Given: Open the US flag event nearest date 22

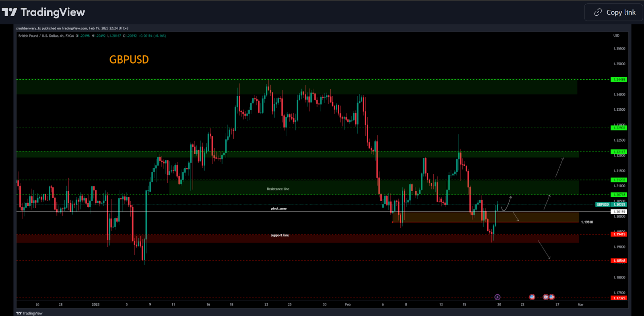Looking at the screenshot, I should 532,297.
